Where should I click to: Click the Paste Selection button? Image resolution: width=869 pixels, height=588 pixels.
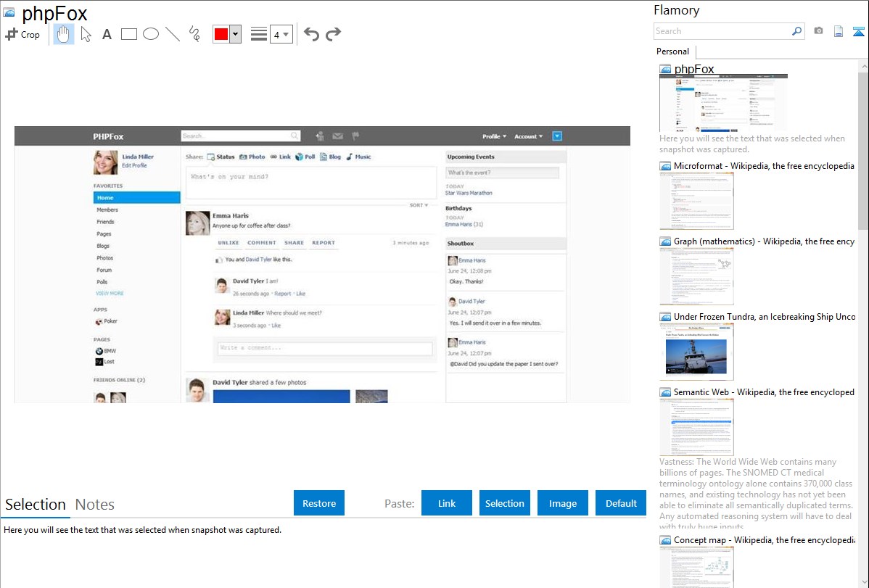(504, 503)
